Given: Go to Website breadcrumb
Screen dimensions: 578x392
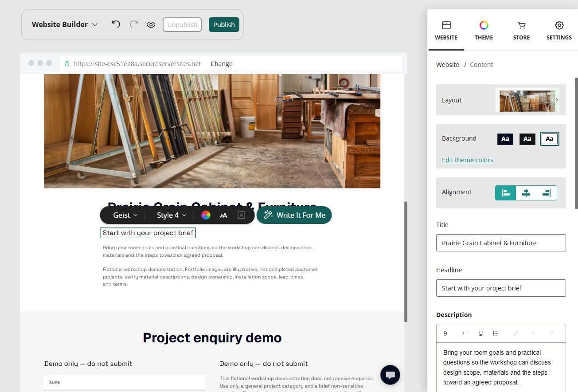Looking at the screenshot, I should pos(447,65).
